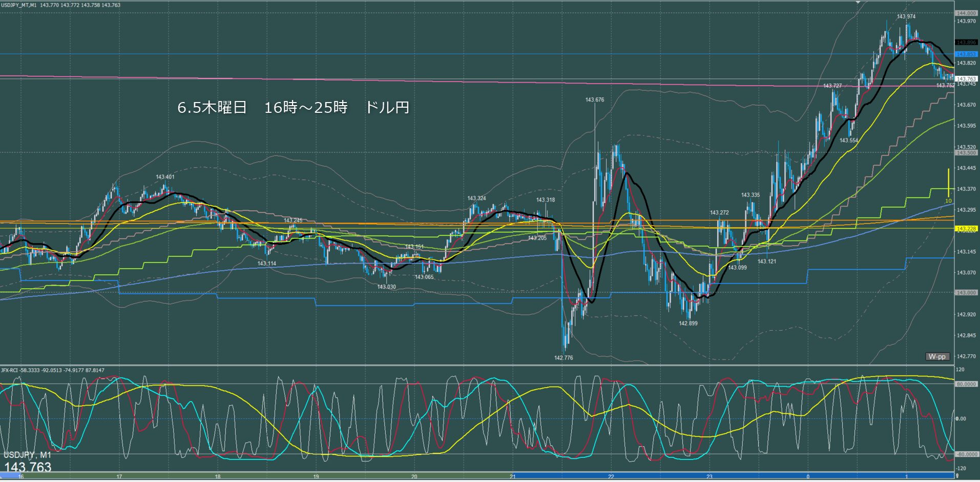Select the 143.324 price label

(476, 198)
